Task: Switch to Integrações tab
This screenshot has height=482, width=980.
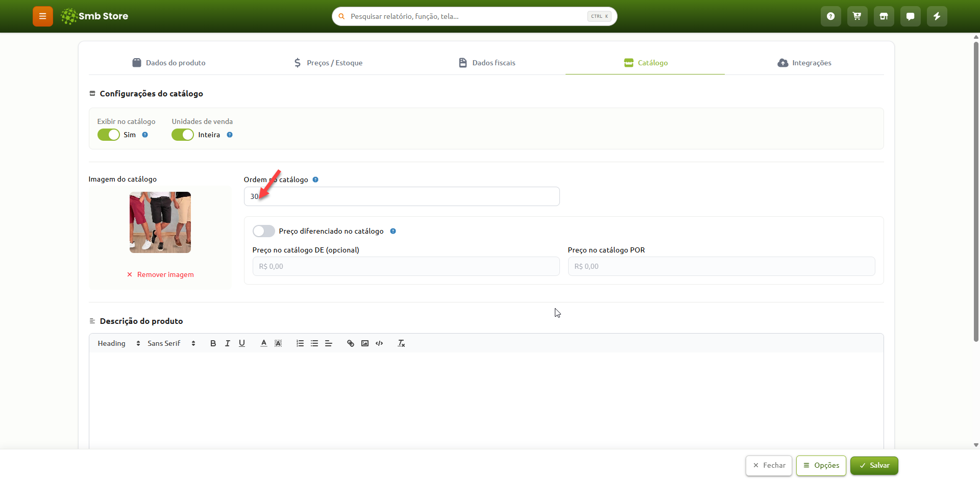Action: (804, 63)
